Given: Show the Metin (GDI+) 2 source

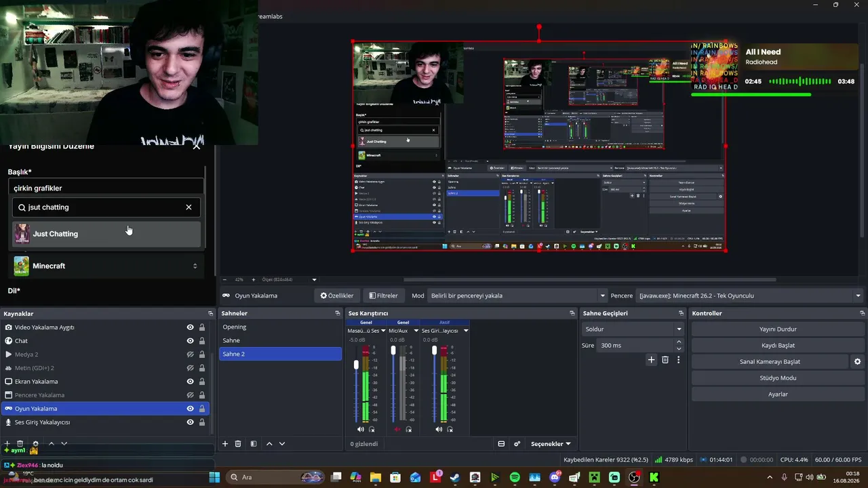Looking at the screenshot, I should pyautogui.click(x=191, y=368).
